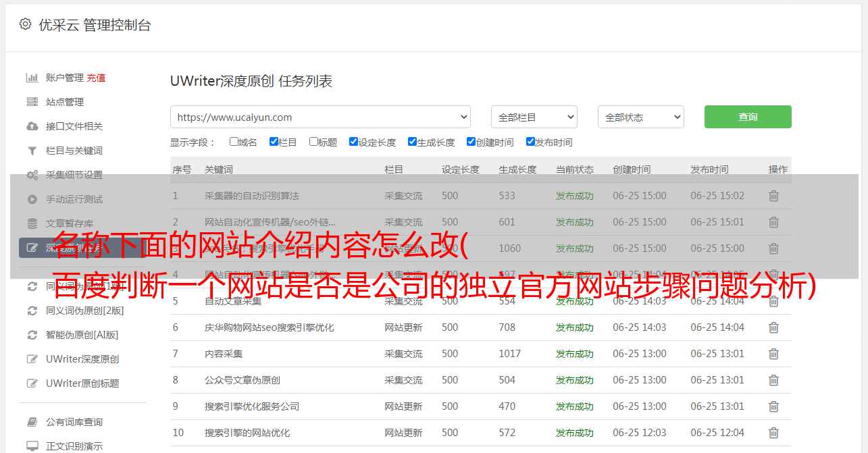Delete row 1 using trash icon
The height and width of the screenshot is (453, 868).
coord(773,196)
